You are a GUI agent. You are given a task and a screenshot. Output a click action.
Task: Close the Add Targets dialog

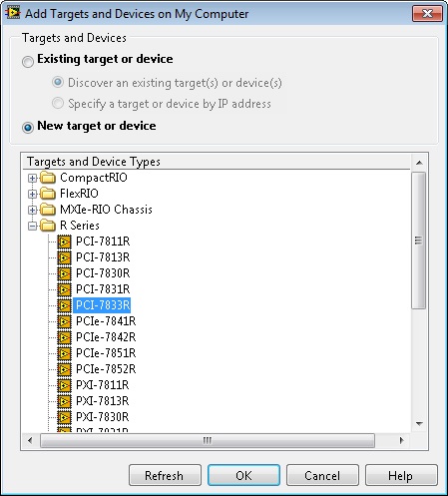point(427,14)
